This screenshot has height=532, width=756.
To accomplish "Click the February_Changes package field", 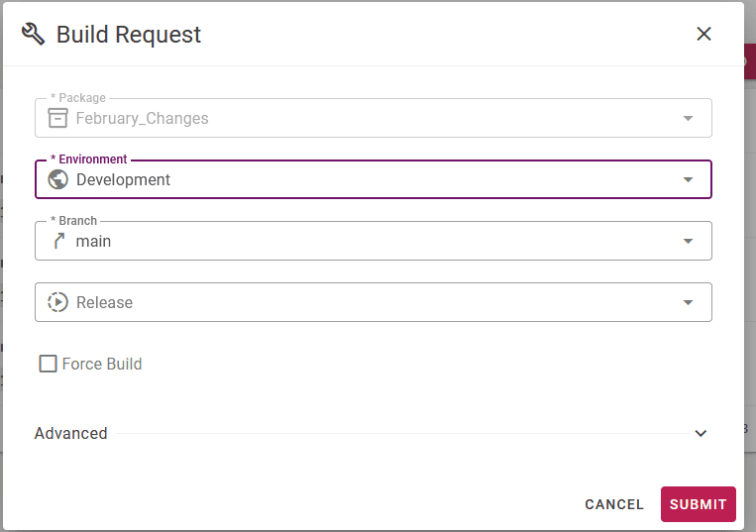I will pyautogui.click(x=374, y=118).
